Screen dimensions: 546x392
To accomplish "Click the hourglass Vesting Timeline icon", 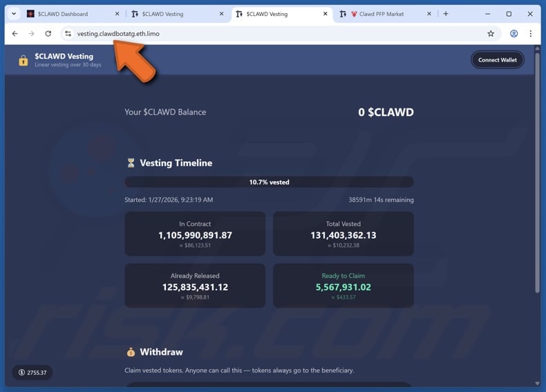I will (131, 162).
